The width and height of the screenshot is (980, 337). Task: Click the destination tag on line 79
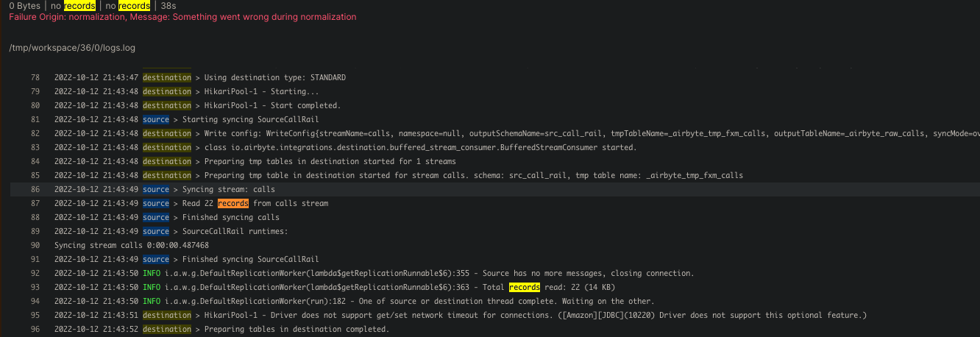coord(166,91)
